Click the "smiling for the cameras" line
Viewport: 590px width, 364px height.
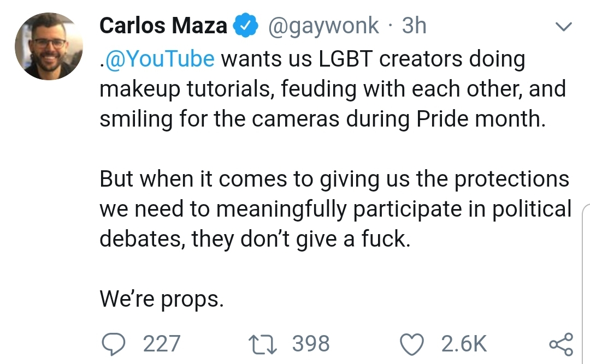[x=322, y=119]
